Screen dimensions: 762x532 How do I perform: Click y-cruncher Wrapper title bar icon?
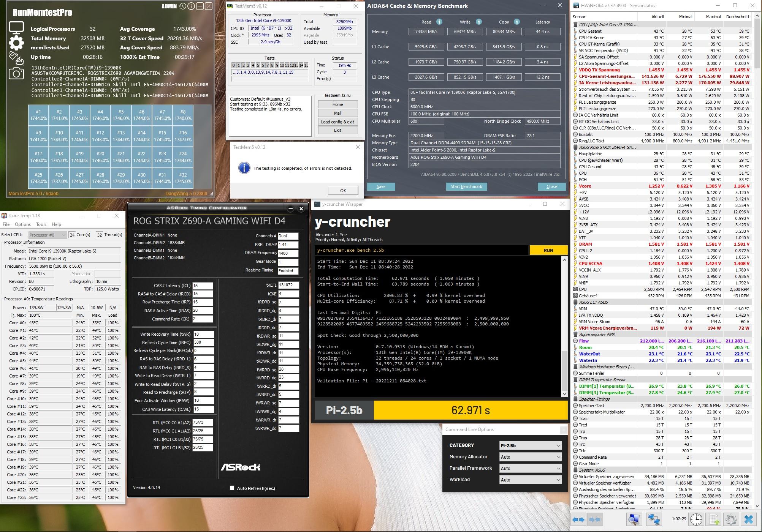coord(317,204)
